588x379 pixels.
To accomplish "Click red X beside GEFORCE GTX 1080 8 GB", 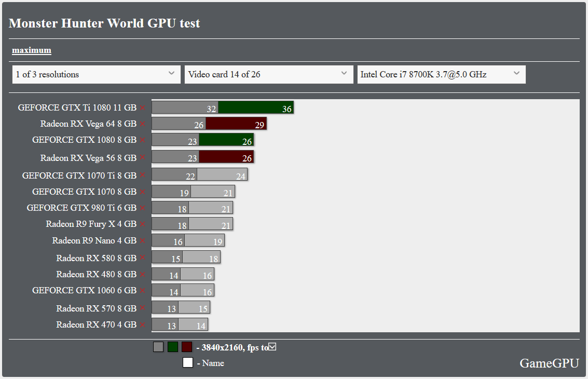I will (143, 140).
